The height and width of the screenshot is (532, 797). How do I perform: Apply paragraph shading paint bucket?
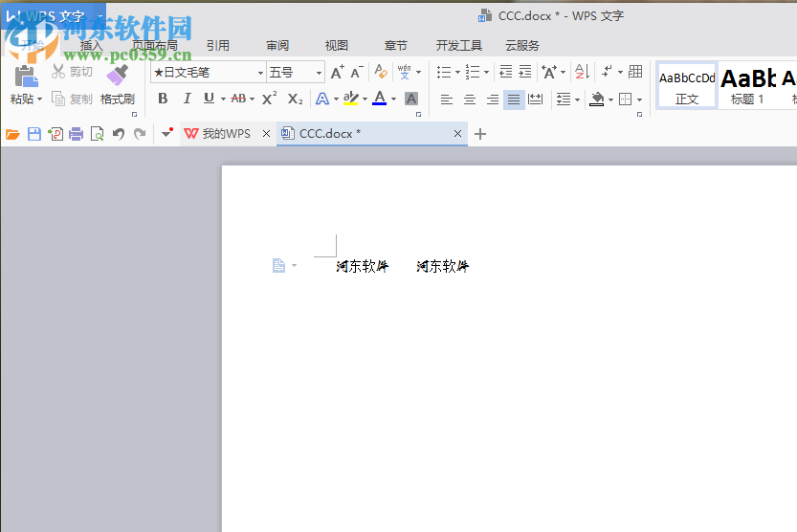(x=597, y=100)
